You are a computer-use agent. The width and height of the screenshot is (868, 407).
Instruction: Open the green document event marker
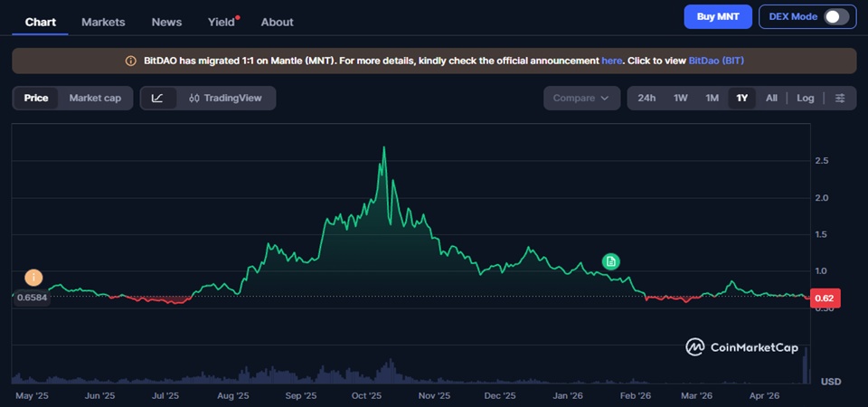[x=610, y=261]
